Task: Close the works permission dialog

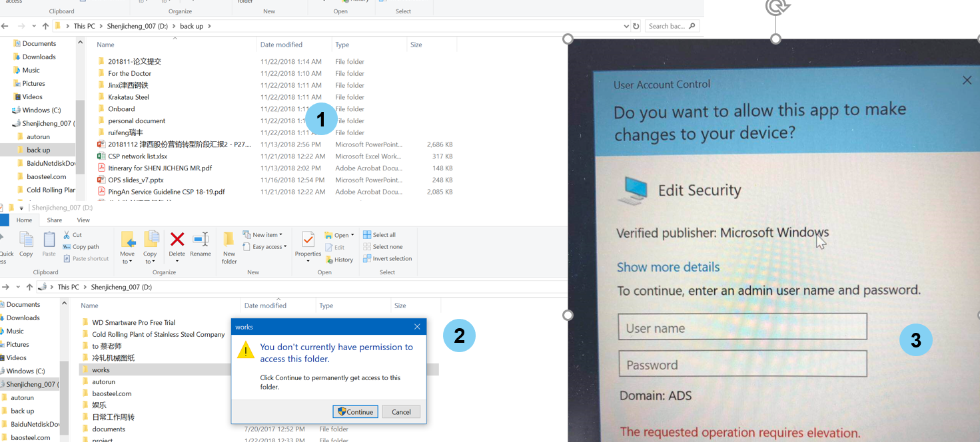Action: 417,327
